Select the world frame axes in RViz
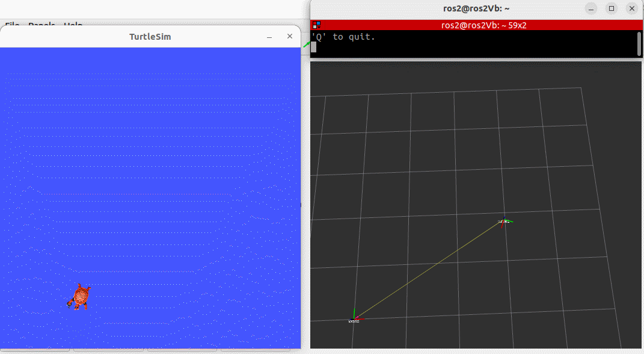The width and height of the screenshot is (644, 354). [355, 316]
